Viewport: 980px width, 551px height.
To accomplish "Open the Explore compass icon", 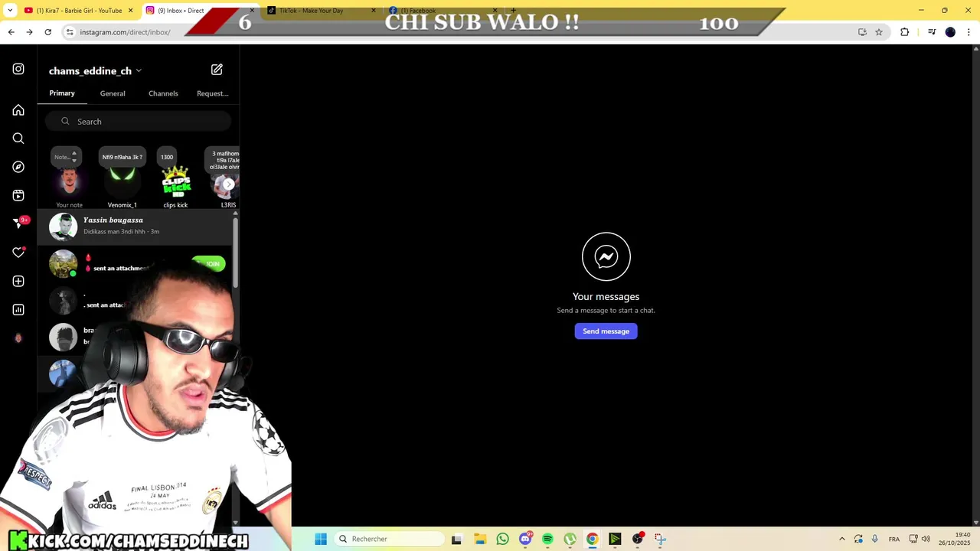I will [18, 167].
